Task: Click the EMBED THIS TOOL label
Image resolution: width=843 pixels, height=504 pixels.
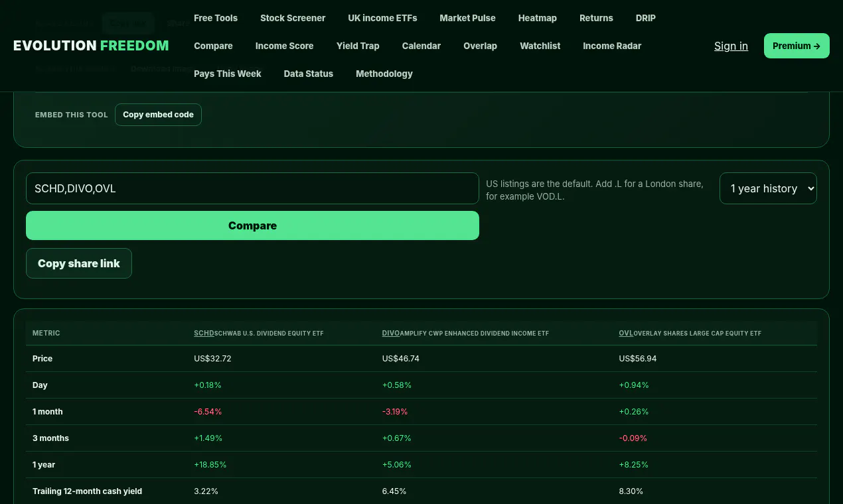Action: pos(72,115)
